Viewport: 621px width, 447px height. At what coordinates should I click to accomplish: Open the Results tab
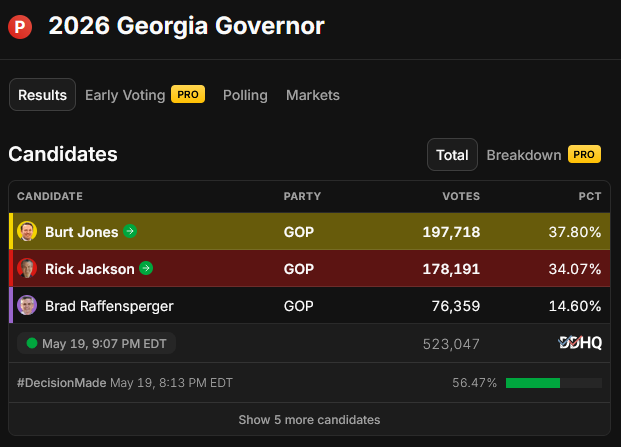(x=42, y=95)
